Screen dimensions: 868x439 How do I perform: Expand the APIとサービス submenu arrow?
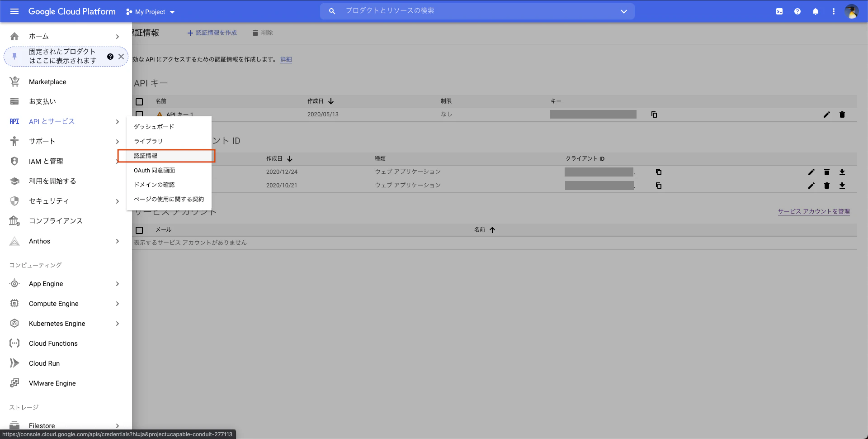pyautogui.click(x=117, y=122)
